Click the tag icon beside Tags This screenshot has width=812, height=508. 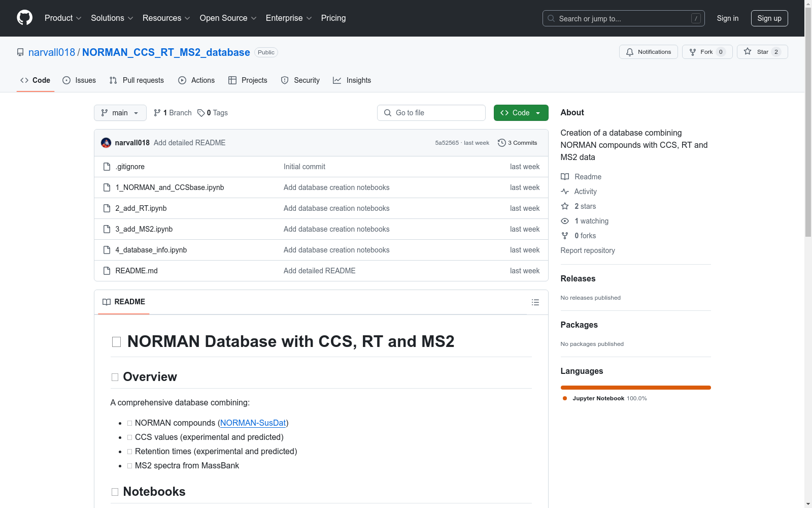click(201, 113)
